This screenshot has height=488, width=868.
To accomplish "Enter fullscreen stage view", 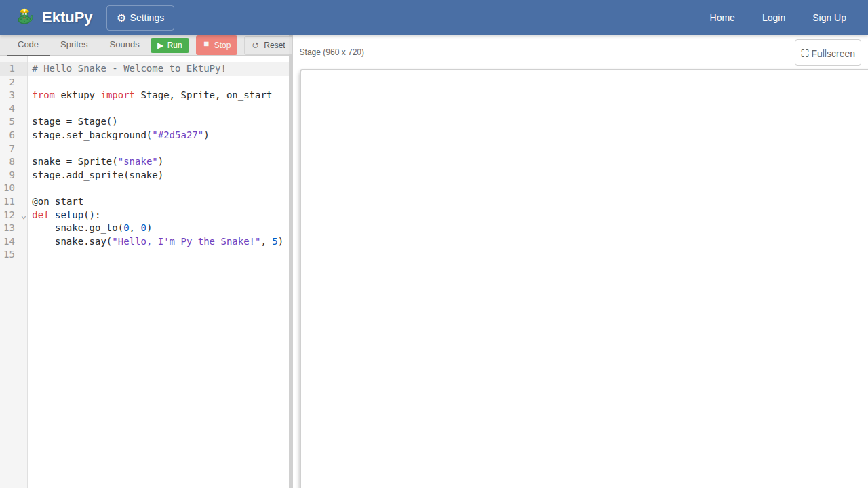I will [827, 52].
